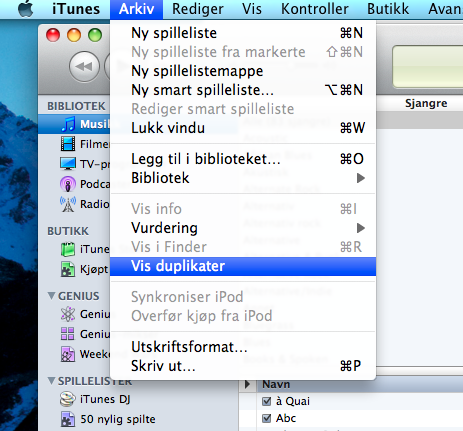Open the Apple menu
463x431 pixels.
(25, 9)
